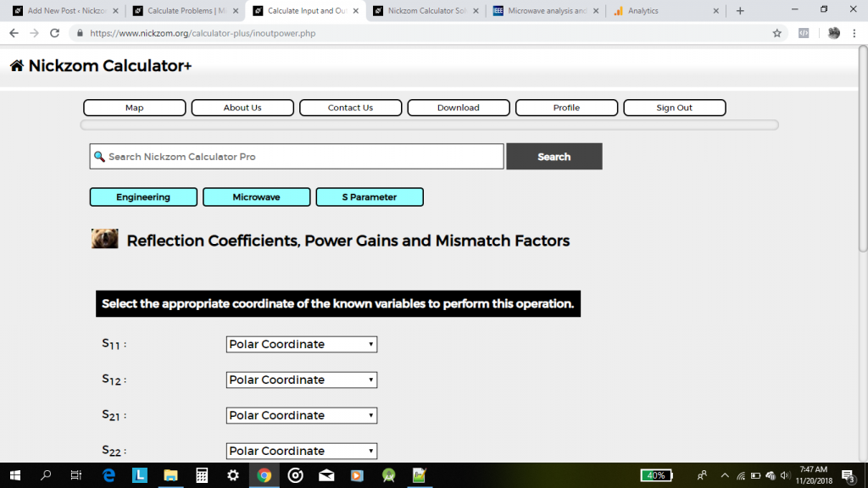868x488 pixels.
Task: Click the Download button
Action: (459, 108)
